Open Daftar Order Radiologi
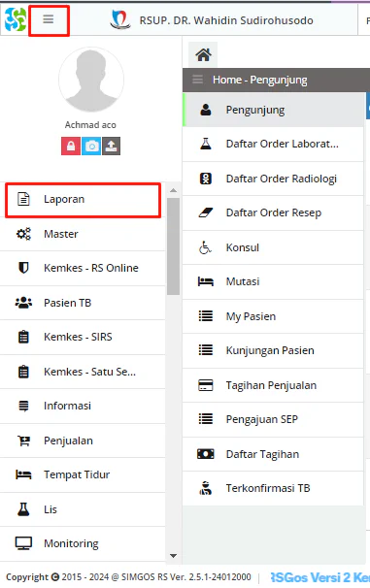 [x=273, y=179]
